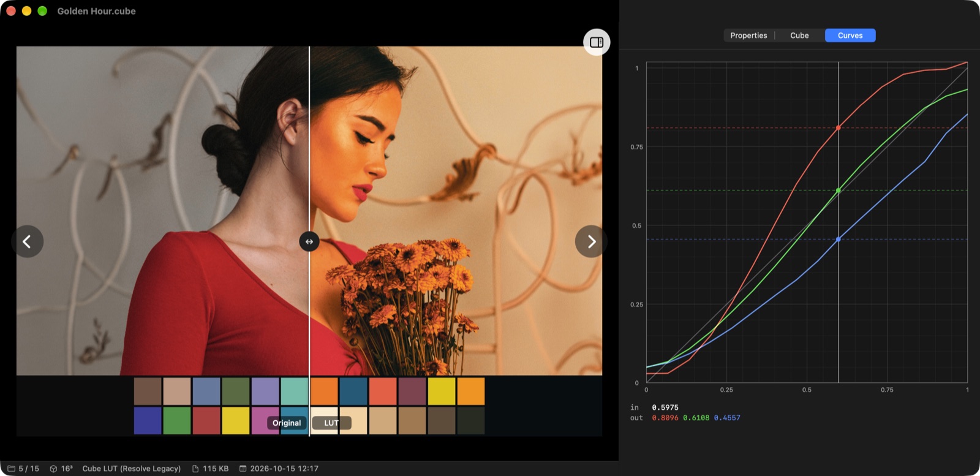Click the '5 / 15' file counter text

click(29, 469)
